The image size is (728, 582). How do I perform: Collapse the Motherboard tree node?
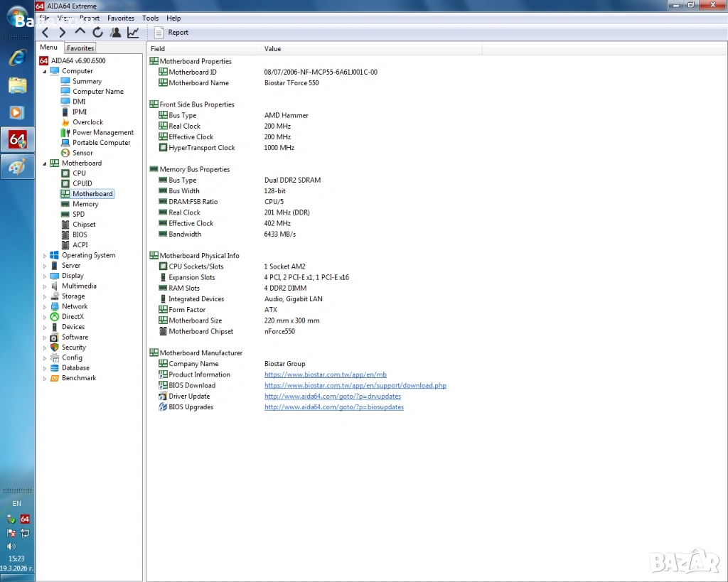point(45,163)
